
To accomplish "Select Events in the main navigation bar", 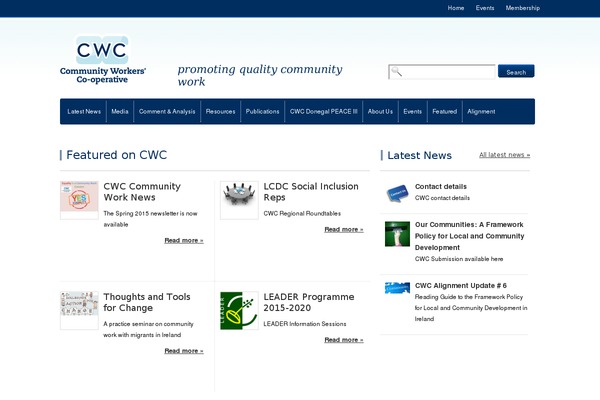I will [412, 111].
